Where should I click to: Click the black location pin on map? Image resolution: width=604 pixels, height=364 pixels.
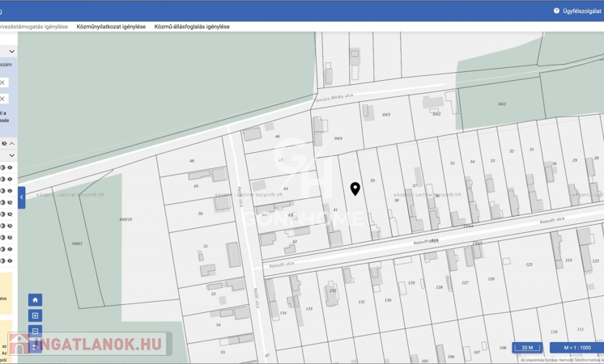point(355,188)
